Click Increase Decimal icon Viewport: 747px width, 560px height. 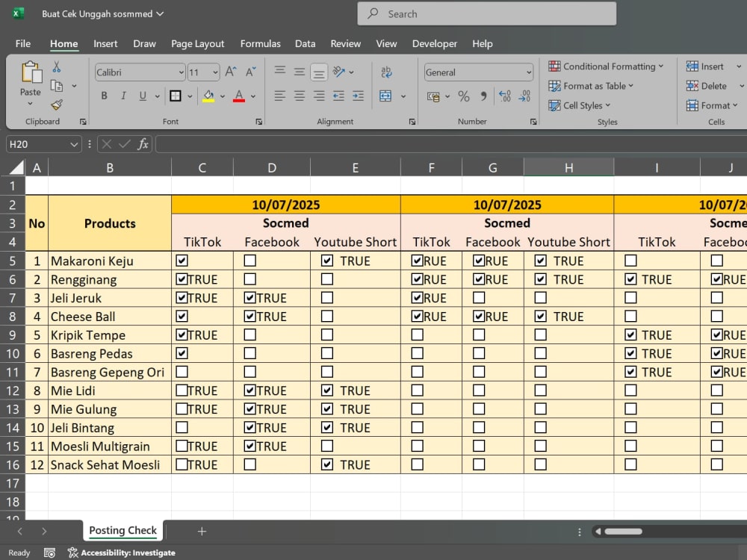coord(504,96)
